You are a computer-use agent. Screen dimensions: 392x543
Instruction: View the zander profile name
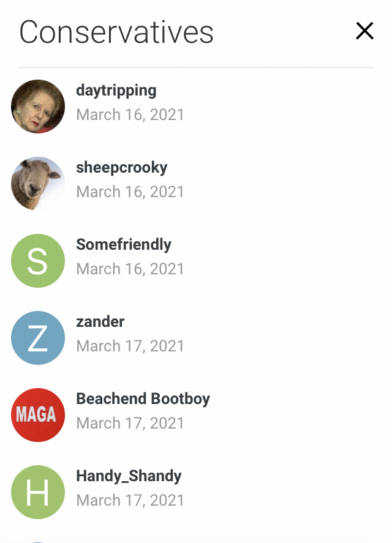[100, 322]
